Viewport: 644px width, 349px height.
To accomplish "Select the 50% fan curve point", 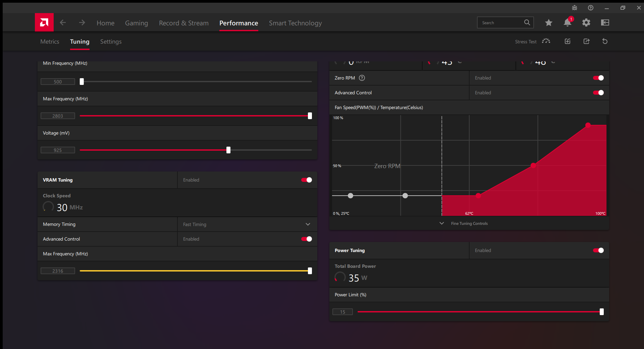I will click(533, 165).
